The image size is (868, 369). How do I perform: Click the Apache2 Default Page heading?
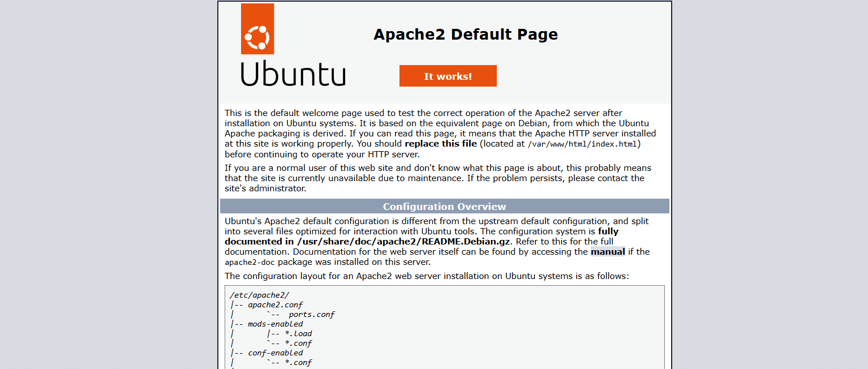466,34
